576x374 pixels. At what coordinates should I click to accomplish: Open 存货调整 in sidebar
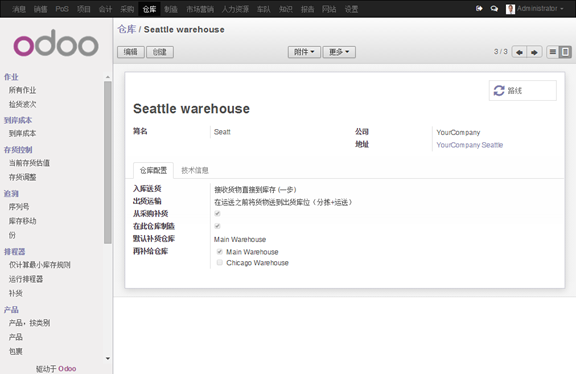point(22,177)
